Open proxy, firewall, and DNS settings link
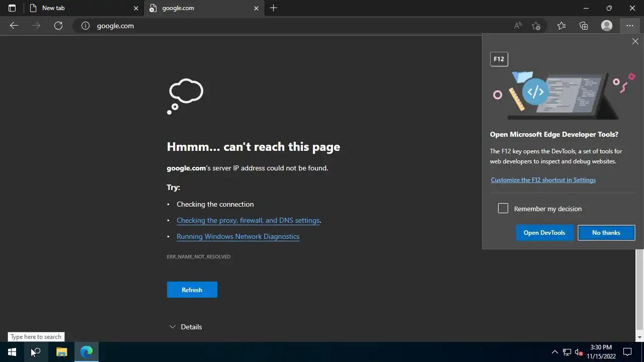Screen dimensions: 644x362 click(x=248, y=220)
